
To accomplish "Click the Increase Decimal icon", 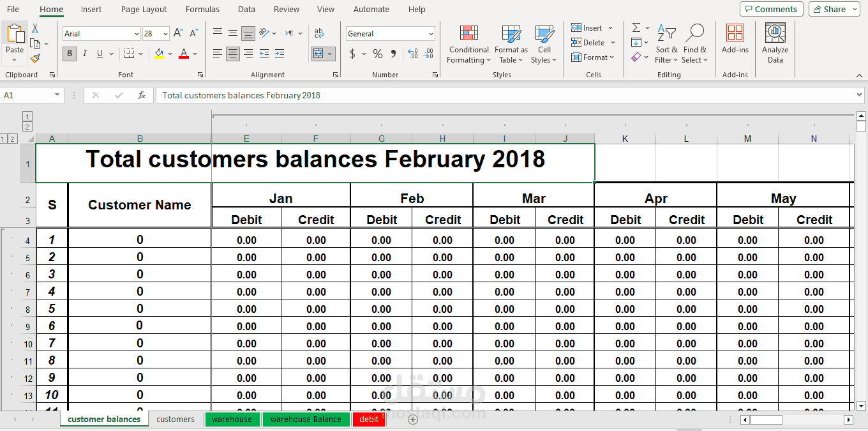I will 414,54.
